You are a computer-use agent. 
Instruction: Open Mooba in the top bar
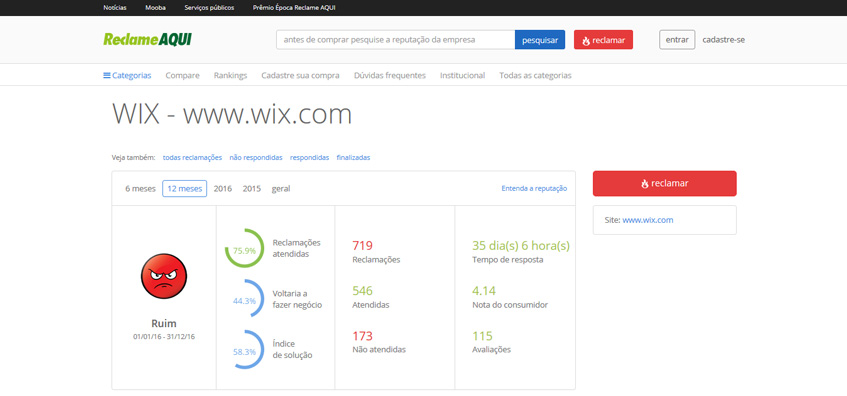[x=156, y=8]
